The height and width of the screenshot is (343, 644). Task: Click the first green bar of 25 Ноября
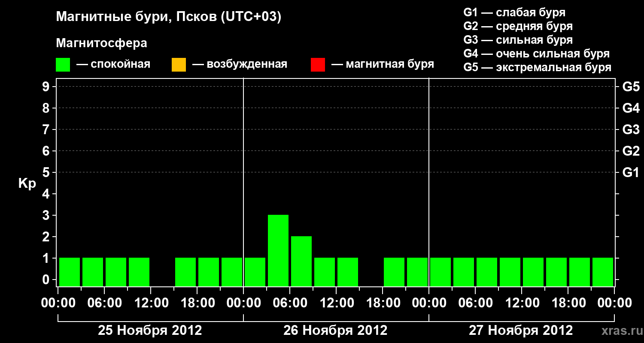pyautogui.click(x=70, y=272)
